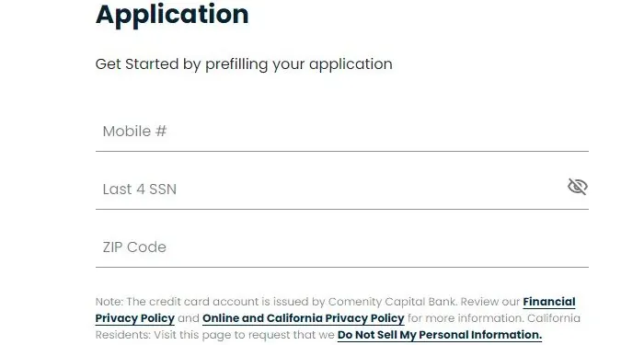Click the empty area right of the Mobile # label
This screenshot has width=644, height=345.
click(x=370, y=132)
